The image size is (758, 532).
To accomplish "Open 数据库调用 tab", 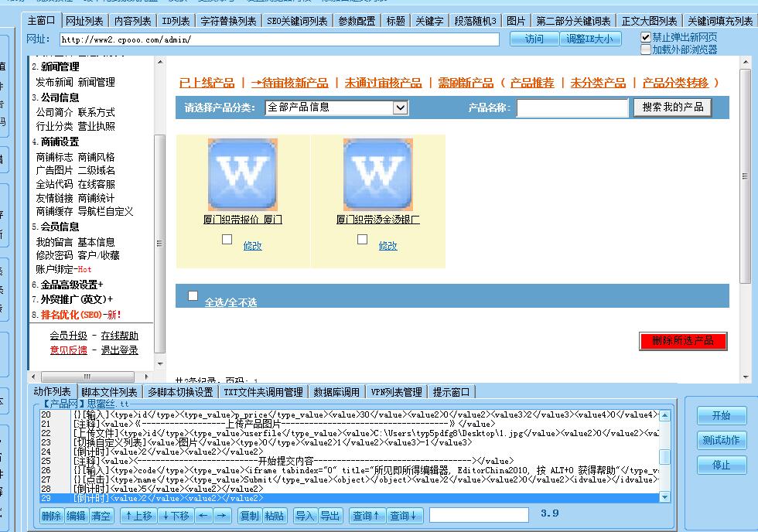I will 336,392.
